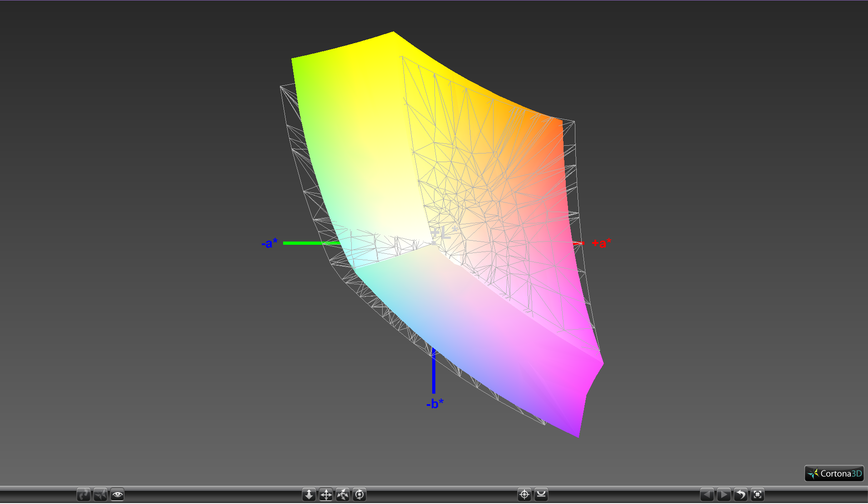The image size is (868, 504).
Task: Click the -b* axis label
Action: (435, 404)
